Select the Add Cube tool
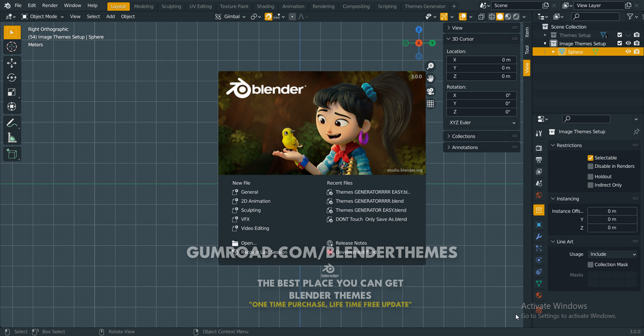 click(x=12, y=154)
